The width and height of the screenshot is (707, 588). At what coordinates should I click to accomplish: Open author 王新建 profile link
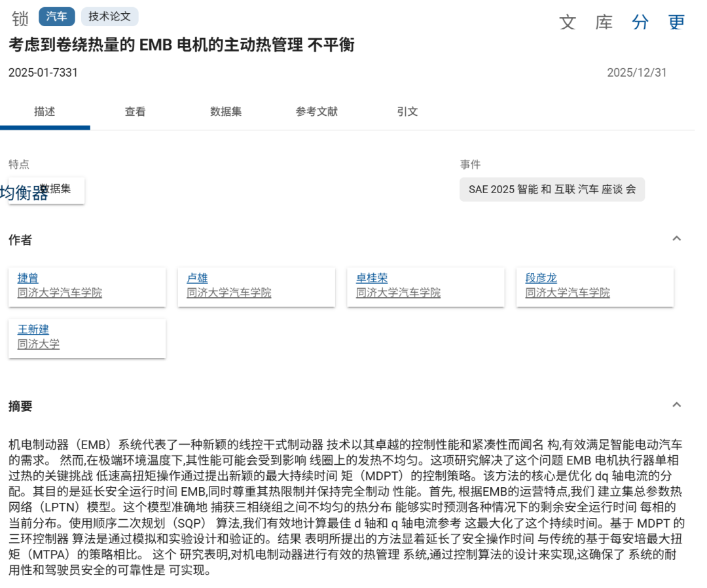tap(33, 329)
